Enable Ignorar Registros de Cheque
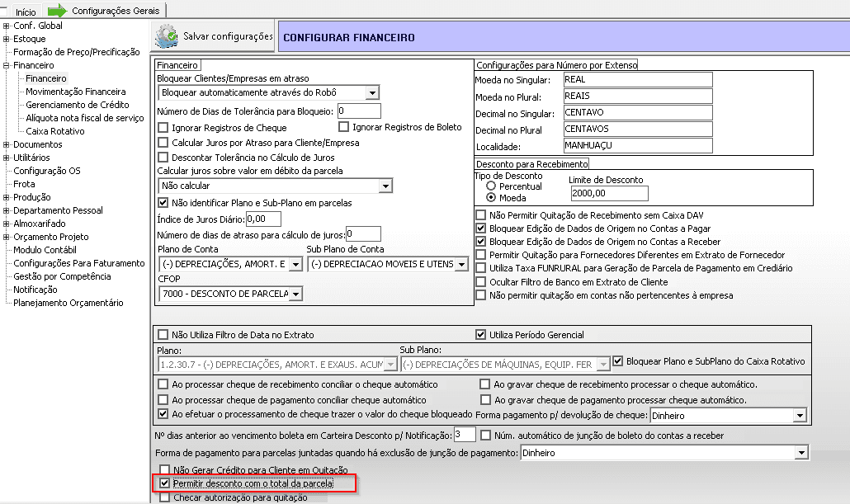Viewport: 850px width, 504px height. (x=163, y=128)
